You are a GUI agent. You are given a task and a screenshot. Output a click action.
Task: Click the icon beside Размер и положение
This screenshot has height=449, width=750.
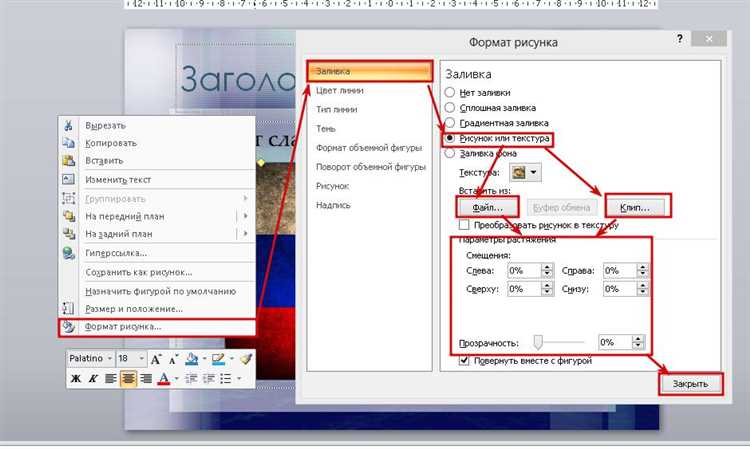[x=68, y=309]
